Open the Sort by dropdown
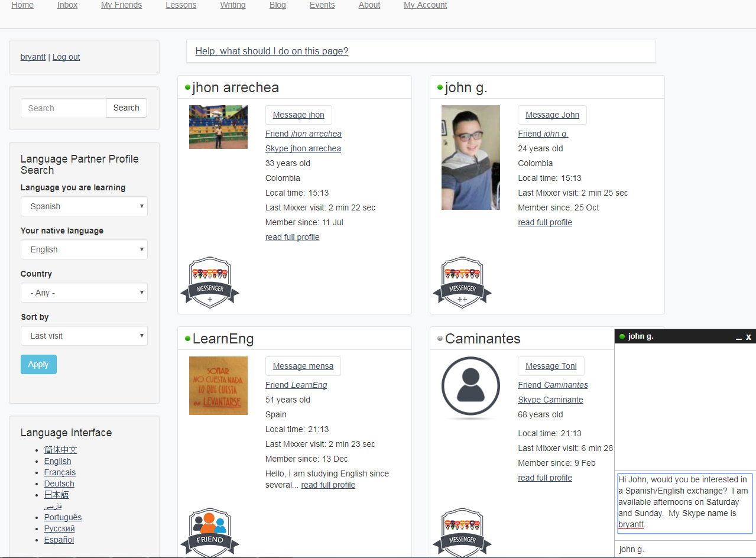This screenshot has width=756, height=558. click(x=84, y=336)
